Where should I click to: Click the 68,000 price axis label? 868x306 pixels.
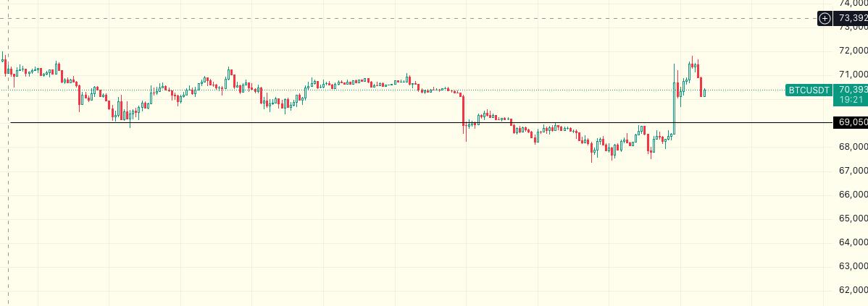(852, 146)
